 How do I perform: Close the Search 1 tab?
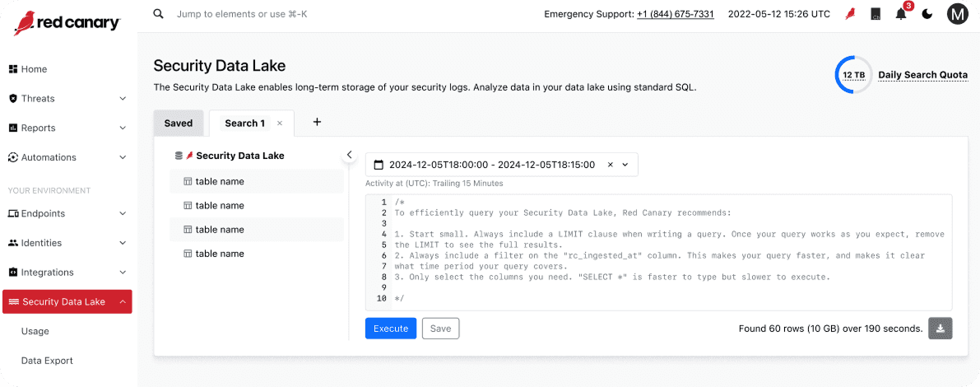[x=280, y=124]
